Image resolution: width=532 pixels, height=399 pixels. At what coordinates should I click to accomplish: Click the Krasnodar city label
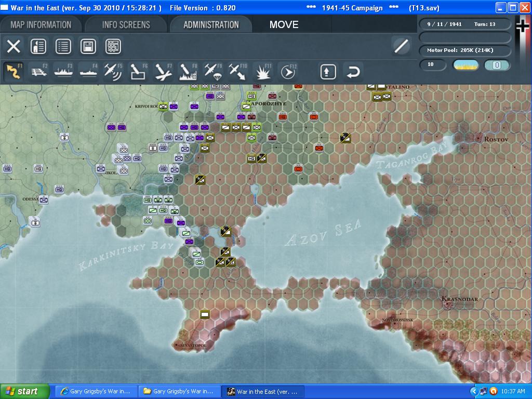tap(460, 299)
